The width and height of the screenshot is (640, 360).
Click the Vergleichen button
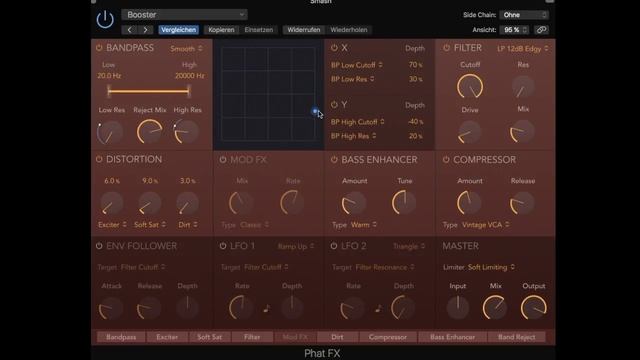178,30
